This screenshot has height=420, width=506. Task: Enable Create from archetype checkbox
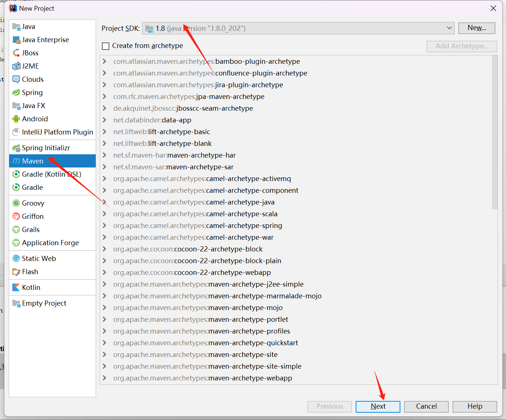point(106,46)
